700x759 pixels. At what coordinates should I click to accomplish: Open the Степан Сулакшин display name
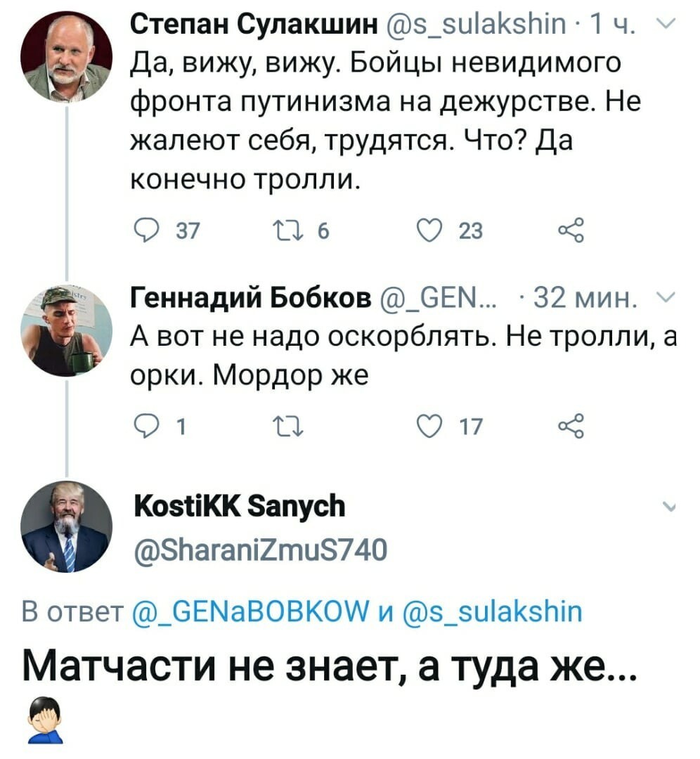click(x=254, y=24)
